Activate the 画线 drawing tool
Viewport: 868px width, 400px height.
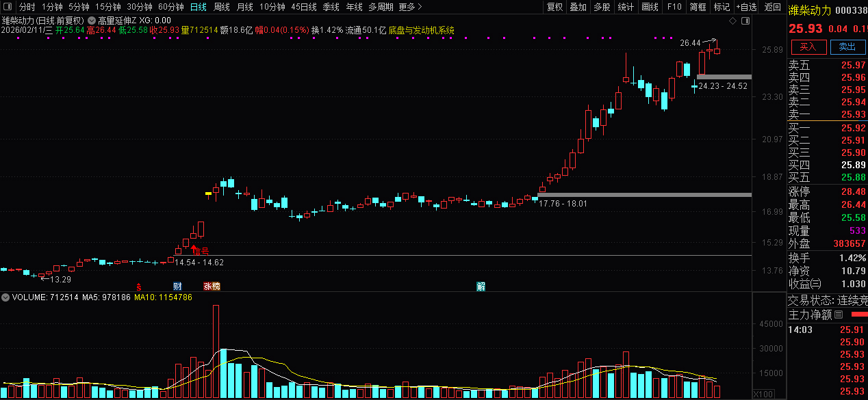(x=650, y=7)
